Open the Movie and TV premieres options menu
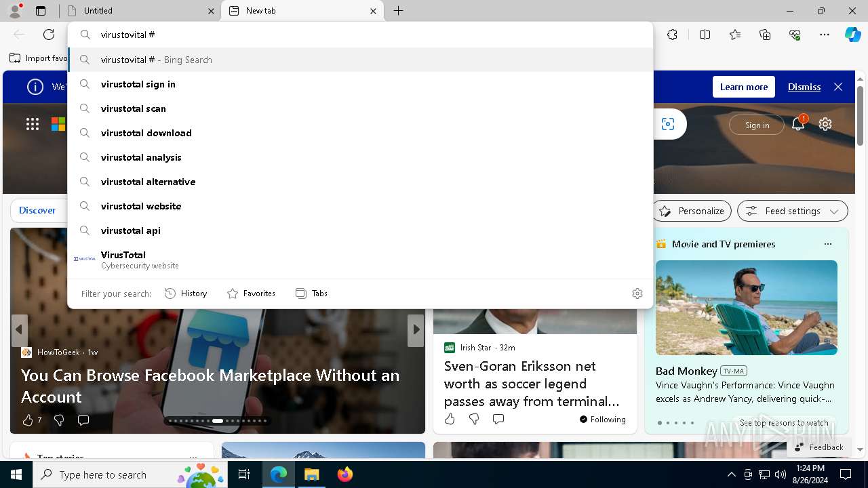868x488 pixels. point(827,244)
